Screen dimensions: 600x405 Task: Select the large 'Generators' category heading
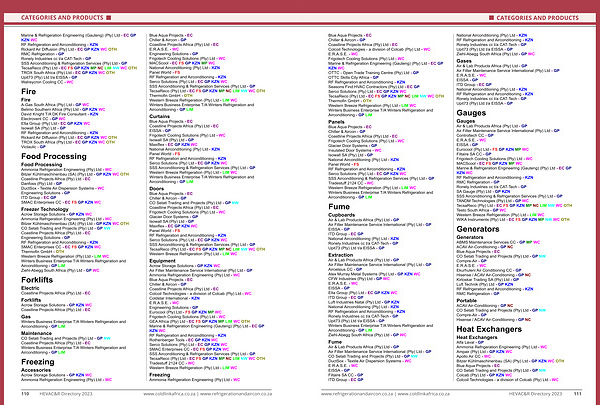point(478,229)
